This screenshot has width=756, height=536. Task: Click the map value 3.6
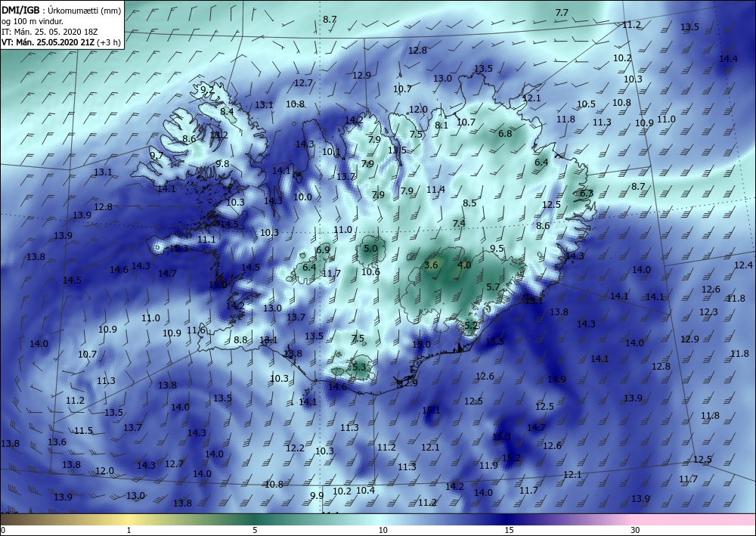pos(431,265)
